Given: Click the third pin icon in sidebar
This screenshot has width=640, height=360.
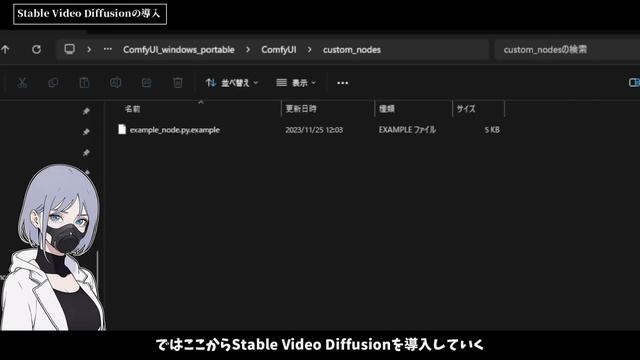Looking at the screenshot, I should [86, 153].
